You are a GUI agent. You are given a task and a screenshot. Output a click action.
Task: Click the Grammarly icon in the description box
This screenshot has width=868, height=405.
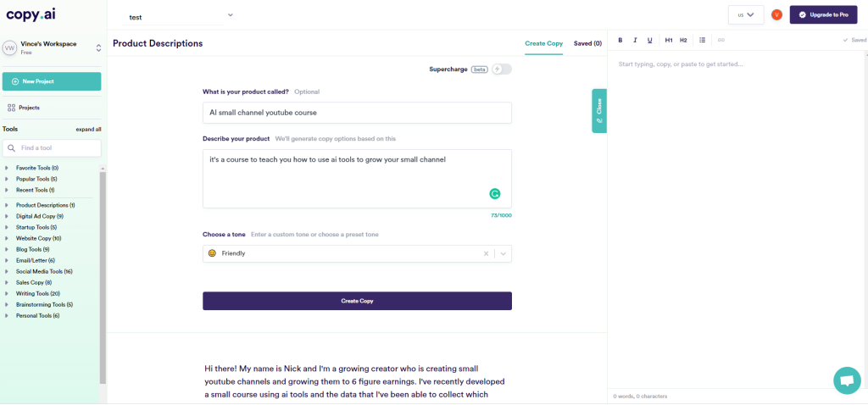pos(495,194)
